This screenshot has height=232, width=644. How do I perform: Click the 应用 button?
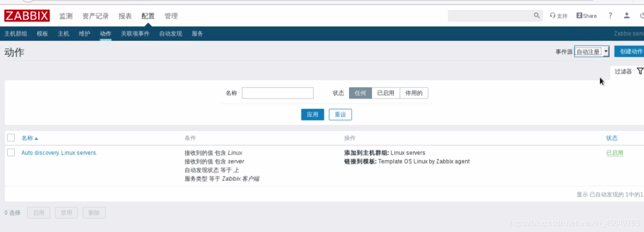click(313, 114)
